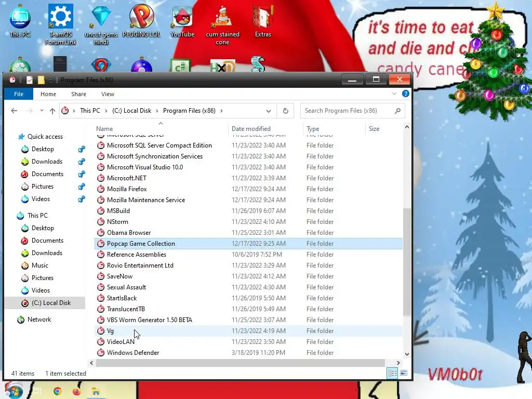The image size is (532, 399).
Task: Click the horizontal scrollbar thumb in file list
Action: (241, 363)
